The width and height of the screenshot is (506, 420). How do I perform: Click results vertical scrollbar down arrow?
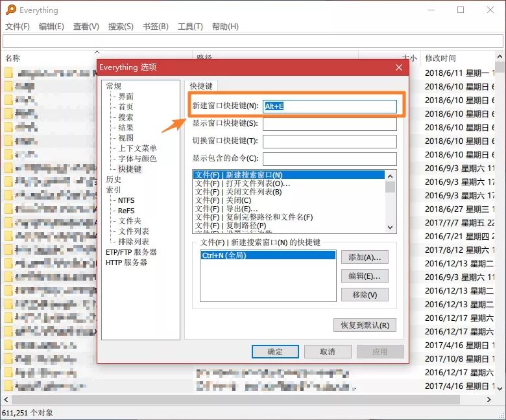(x=500, y=388)
